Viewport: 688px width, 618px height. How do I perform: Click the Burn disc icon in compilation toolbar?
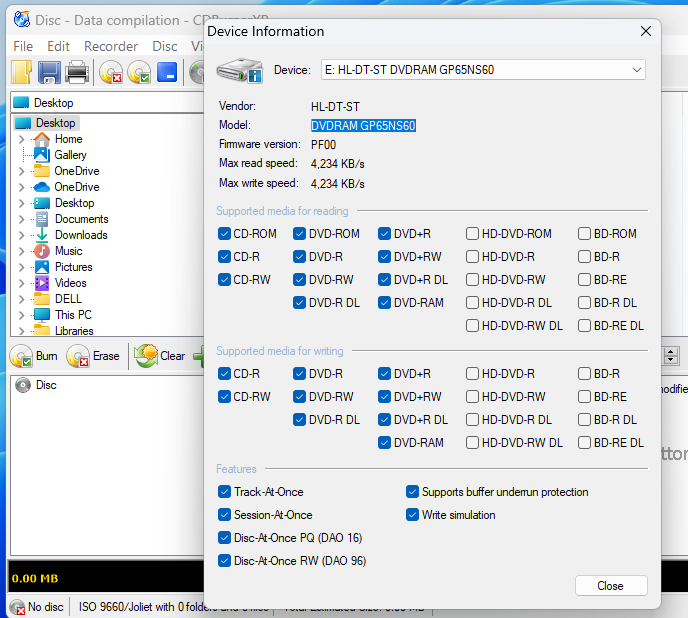pyautogui.click(x=21, y=356)
